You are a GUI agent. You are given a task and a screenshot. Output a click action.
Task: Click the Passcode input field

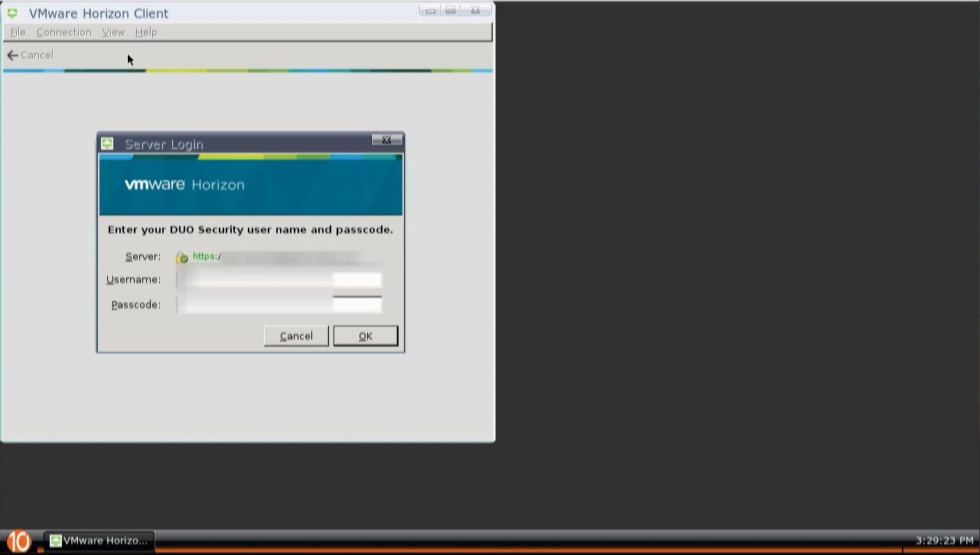tap(279, 305)
